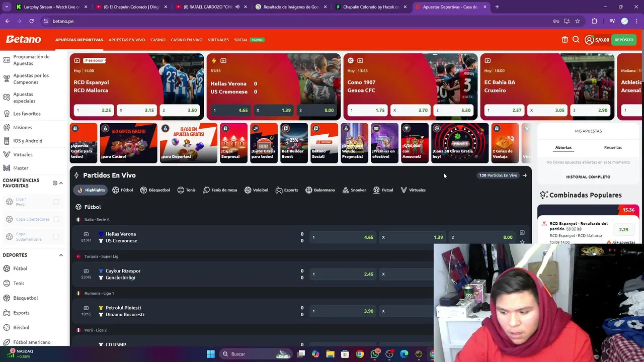Open the stats icon beside Hellas Verona odds
This screenshot has height=362, width=644.
pyautogui.click(x=522, y=233)
